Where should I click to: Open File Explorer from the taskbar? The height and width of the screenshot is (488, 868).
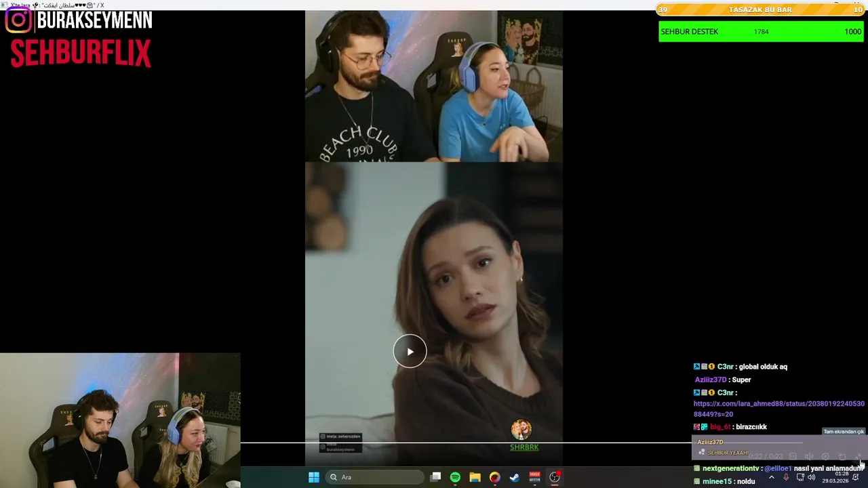click(x=475, y=477)
